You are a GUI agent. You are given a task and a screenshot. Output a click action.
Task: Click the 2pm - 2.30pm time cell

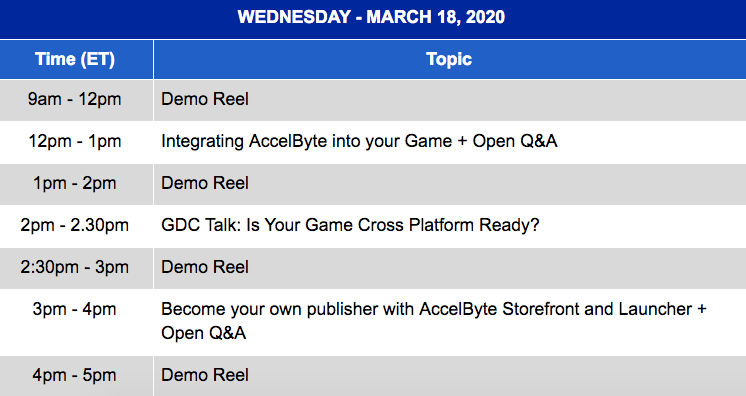point(75,226)
